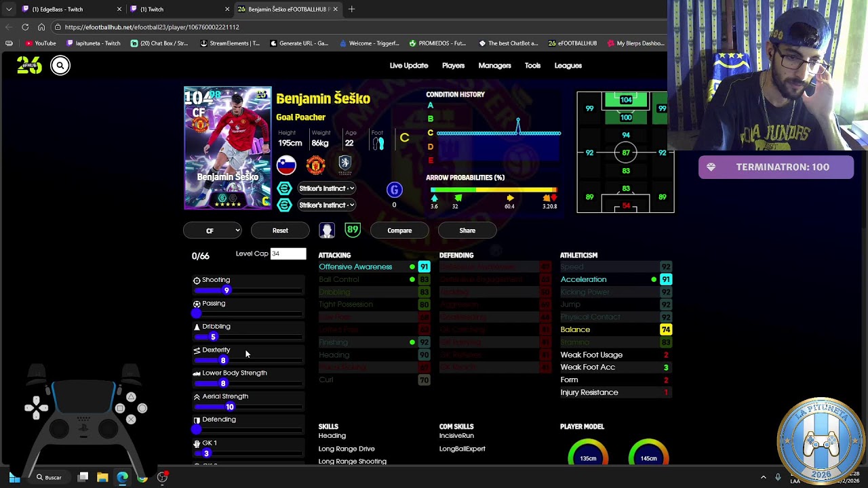Open a new browser tab
The image size is (868, 488).
(x=351, y=9)
